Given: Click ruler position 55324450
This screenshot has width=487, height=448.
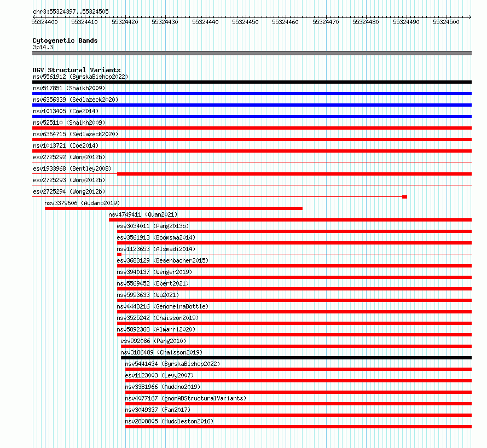Looking at the screenshot, I should [245, 22].
